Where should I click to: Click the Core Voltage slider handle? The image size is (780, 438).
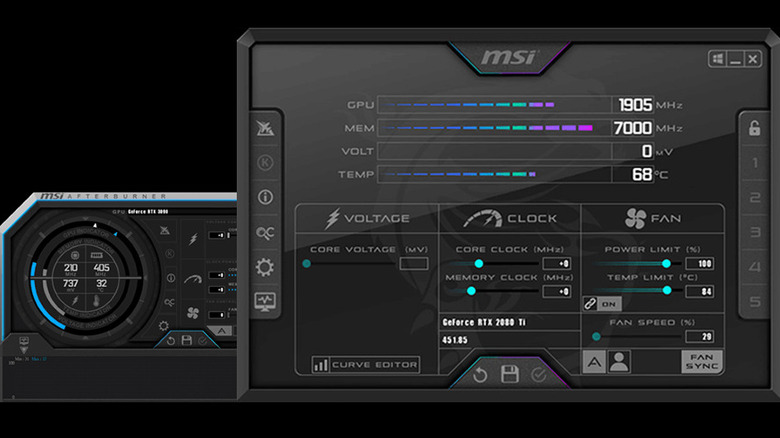[x=306, y=263]
